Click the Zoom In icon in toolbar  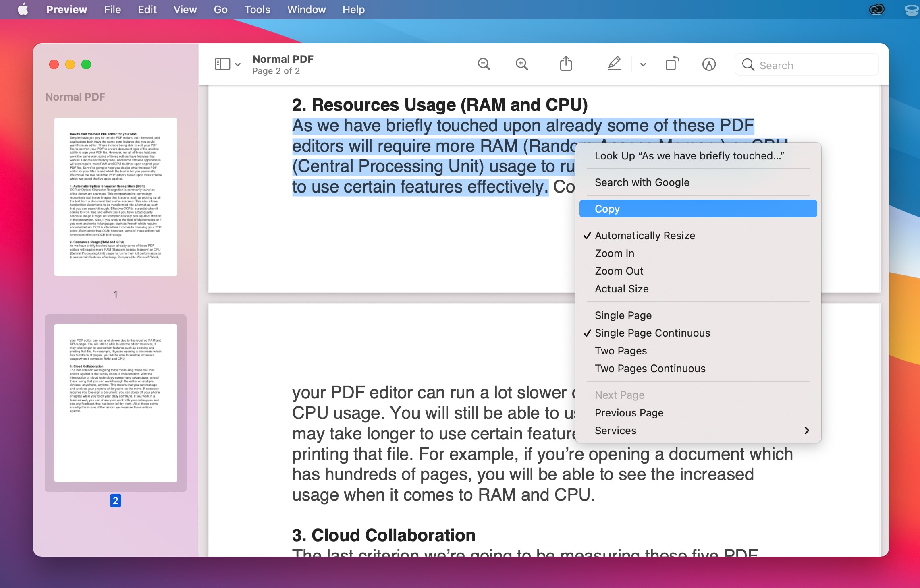click(522, 65)
